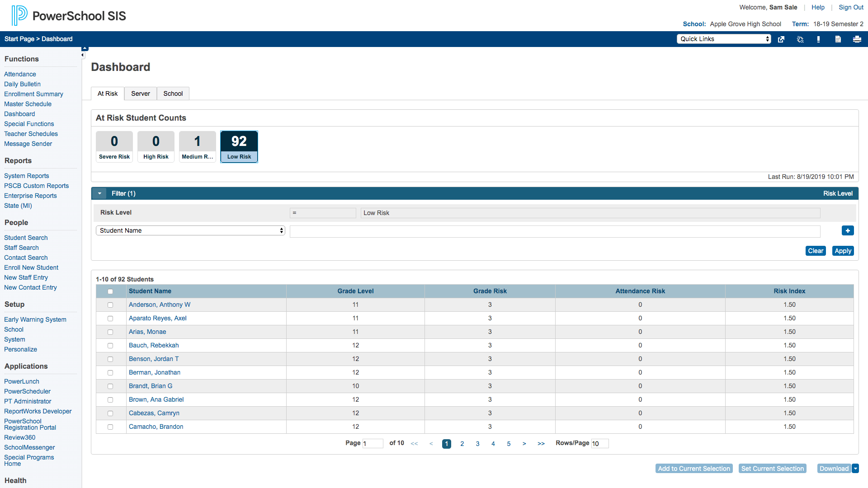Open the Student Name filter field dropdown
This screenshot has width=868, height=488.
[x=190, y=230]
